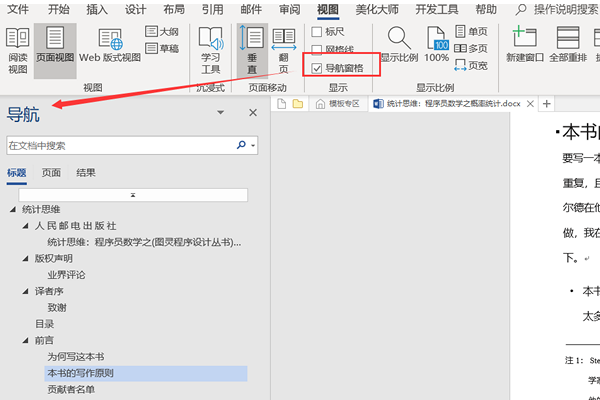Close the 统计思维 docx document tab
600x400 pixels.
(530, 104)
